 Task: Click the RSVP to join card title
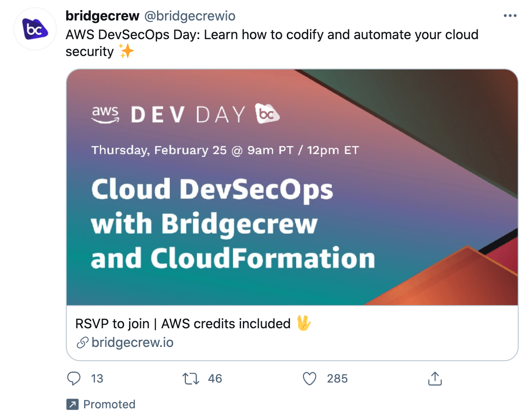tap(193, 323)
